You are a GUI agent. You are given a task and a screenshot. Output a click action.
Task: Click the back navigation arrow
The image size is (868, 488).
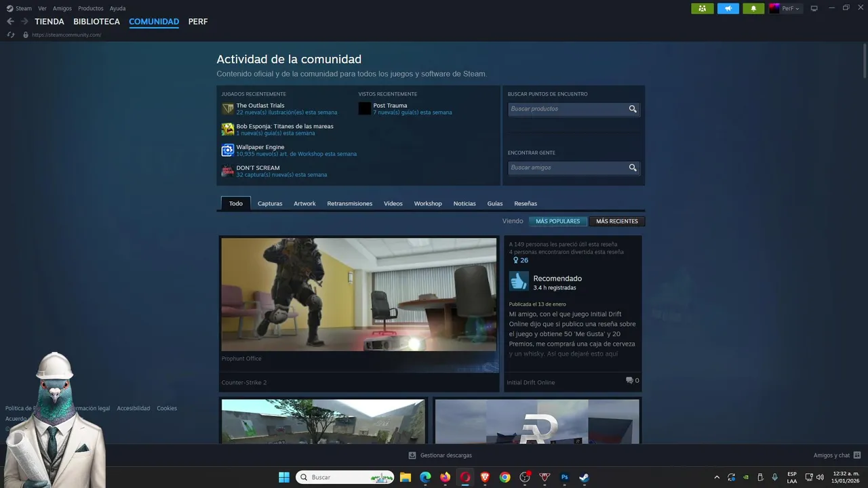pos(10,22)
